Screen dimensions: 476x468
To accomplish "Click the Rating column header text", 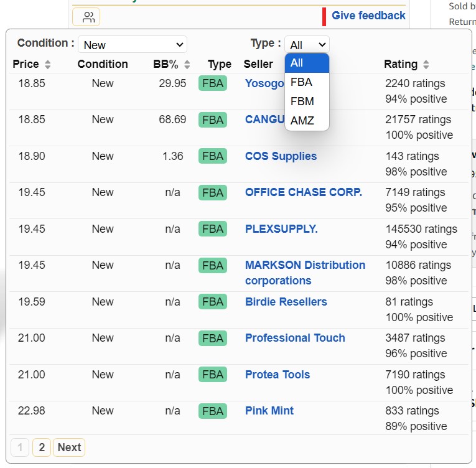I will tap(401, 64).
